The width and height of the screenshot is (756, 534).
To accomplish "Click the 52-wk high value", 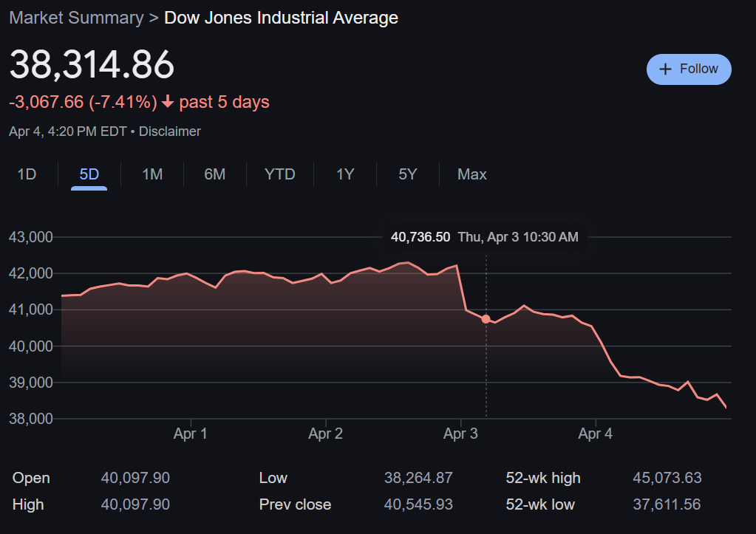I will (x=667, y=478).
